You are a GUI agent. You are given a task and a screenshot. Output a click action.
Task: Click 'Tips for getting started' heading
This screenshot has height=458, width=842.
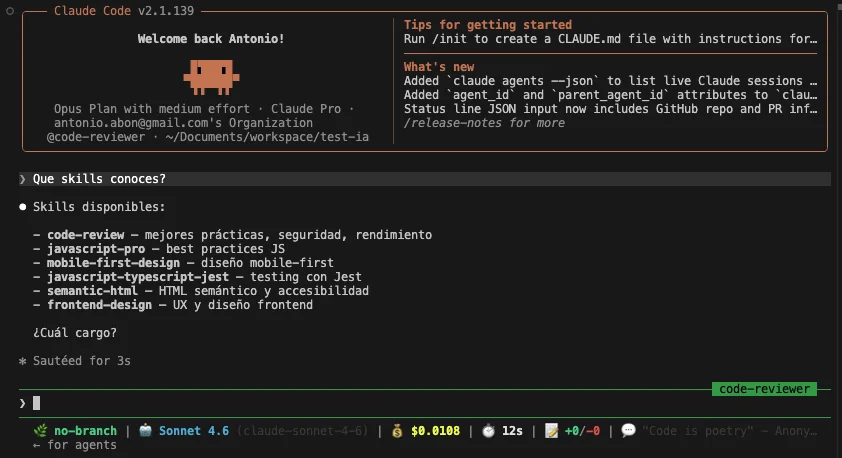click(488, 25)
